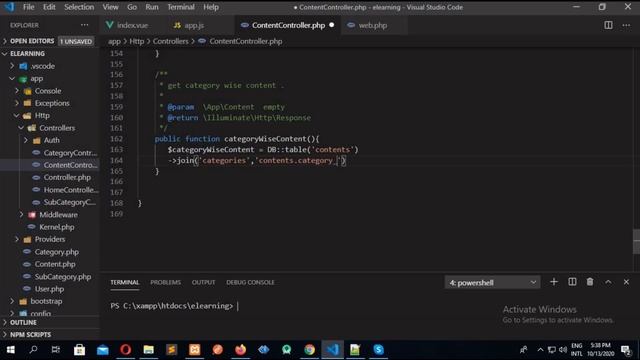Click the Http breadcrumb segment
The image size is (640, 360).
[x=137, y=41]
